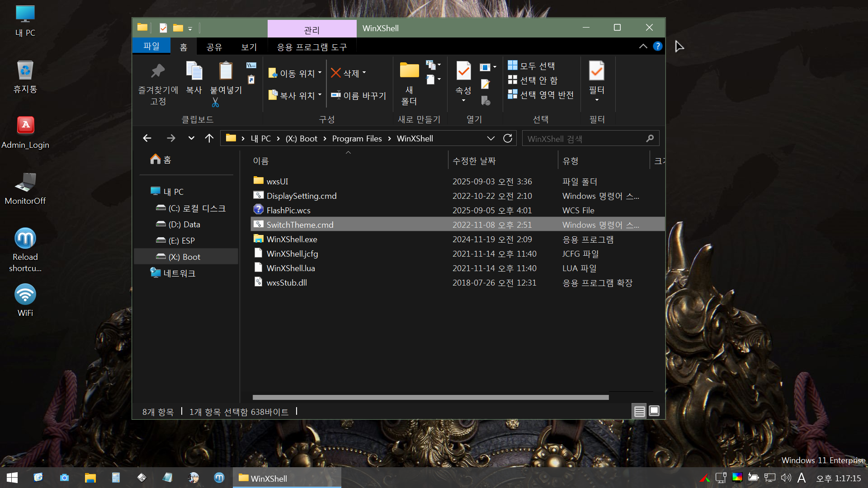868x488 pixels.
Task: Click the Pin to Quick Access icon
Action: [158, 71]
